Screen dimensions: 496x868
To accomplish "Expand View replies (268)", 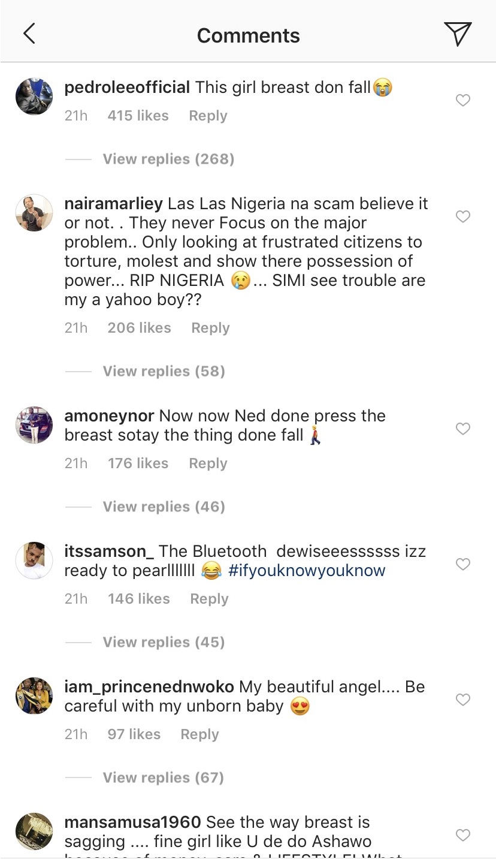I will [x=168, y=159].
